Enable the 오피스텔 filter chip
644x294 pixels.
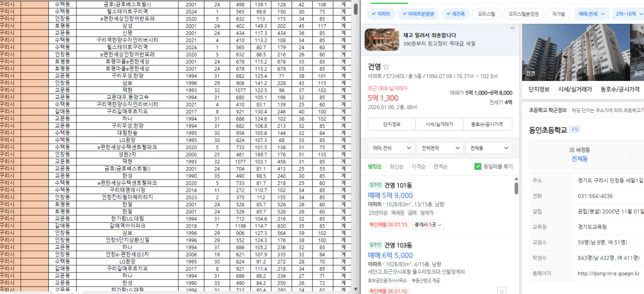(487, 14)
